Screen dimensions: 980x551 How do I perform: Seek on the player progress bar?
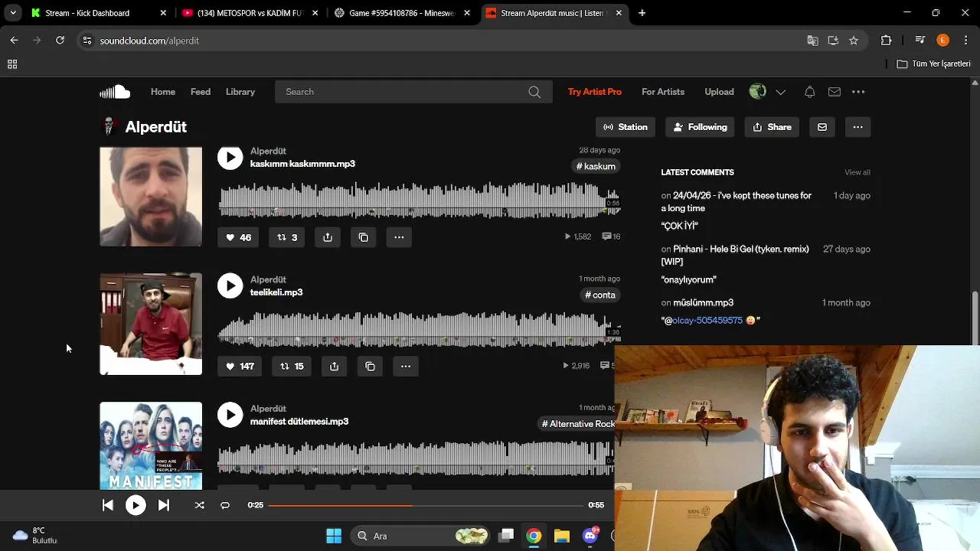click(x=426, y=505)
